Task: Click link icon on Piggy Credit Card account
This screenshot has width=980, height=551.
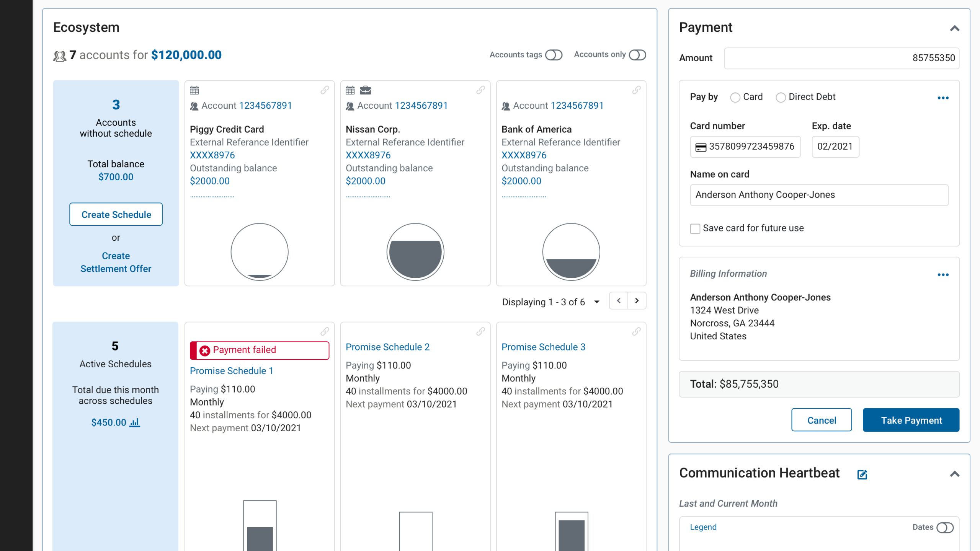Action: pos(325,90)
